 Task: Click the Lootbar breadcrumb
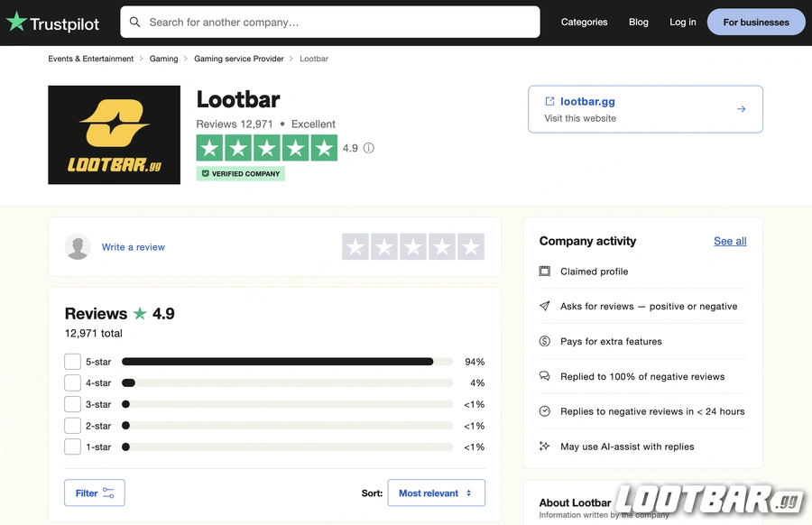(314, 59)
